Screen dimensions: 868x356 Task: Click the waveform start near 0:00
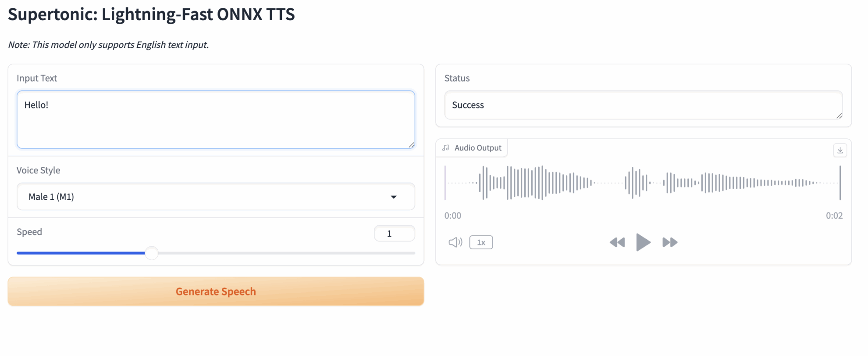(x=447, y=183)
